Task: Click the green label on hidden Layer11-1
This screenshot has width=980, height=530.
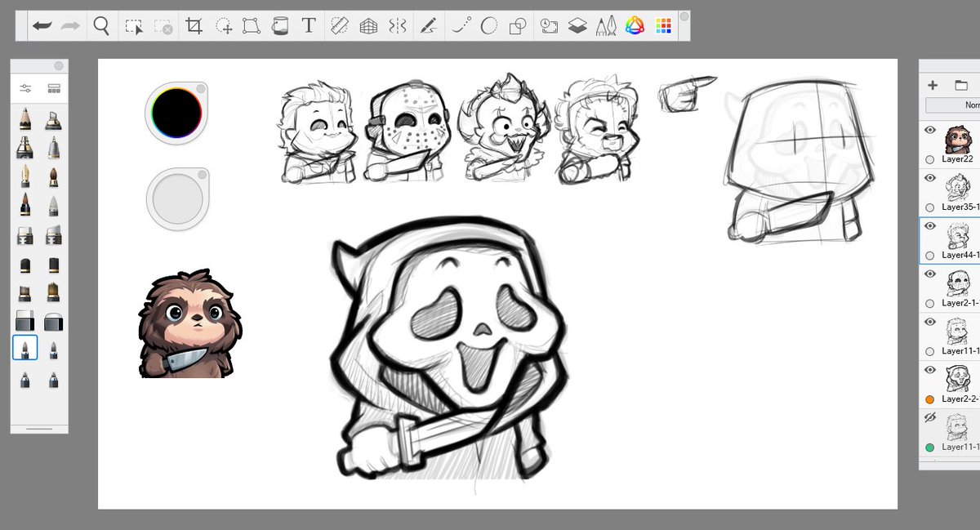Action: pyautogui.click(x=930, y=448)
